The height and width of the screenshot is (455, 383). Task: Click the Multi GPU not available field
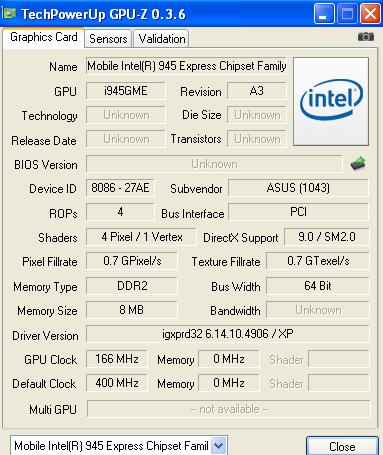229,409
